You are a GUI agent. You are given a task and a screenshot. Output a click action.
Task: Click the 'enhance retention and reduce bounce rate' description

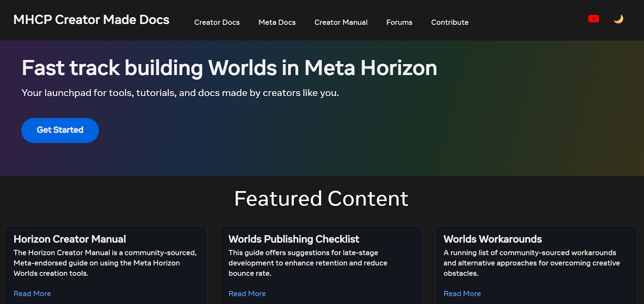click(308, 263)
